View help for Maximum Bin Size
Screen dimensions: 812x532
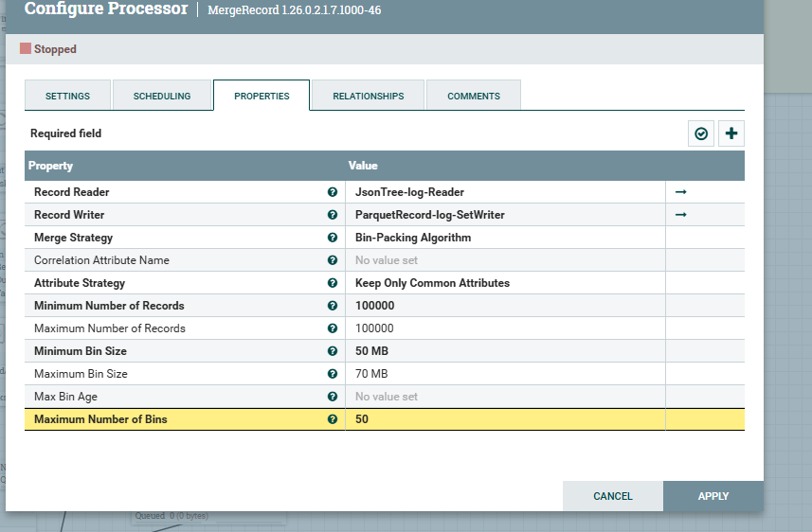click(333, 374)
